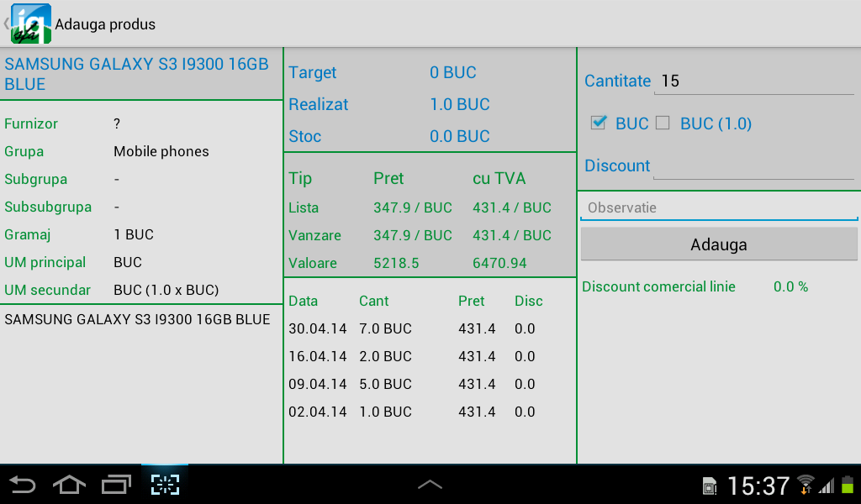Tap the 0.0 % discount value

tap(790, 286)
